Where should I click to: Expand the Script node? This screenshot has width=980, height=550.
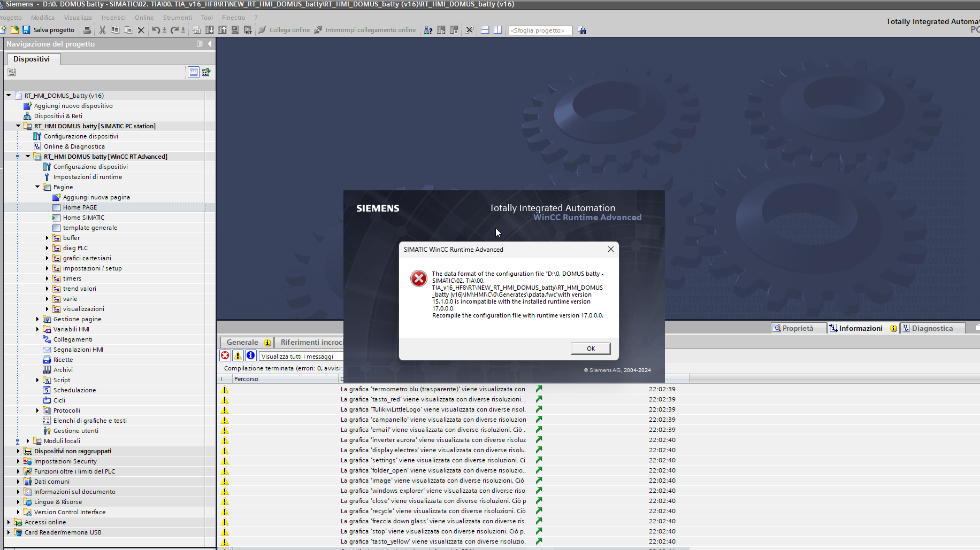pyautogui.click(x=37, y=380)
